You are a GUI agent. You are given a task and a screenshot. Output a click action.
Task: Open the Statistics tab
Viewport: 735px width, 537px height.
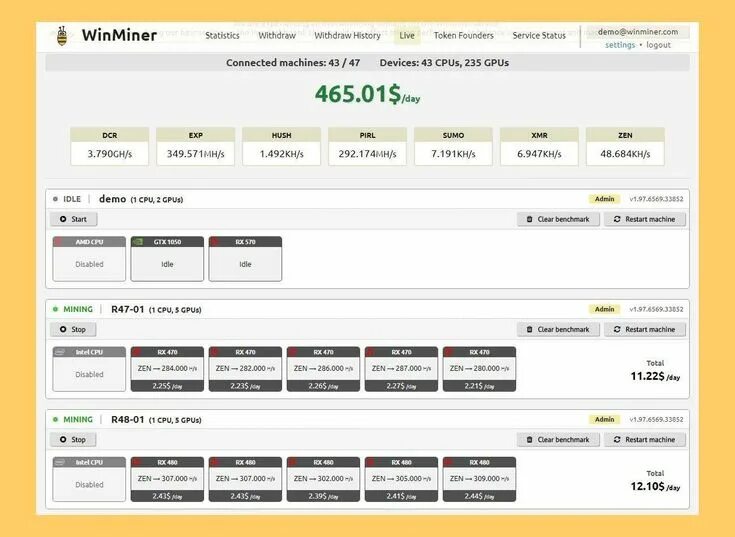222,36
